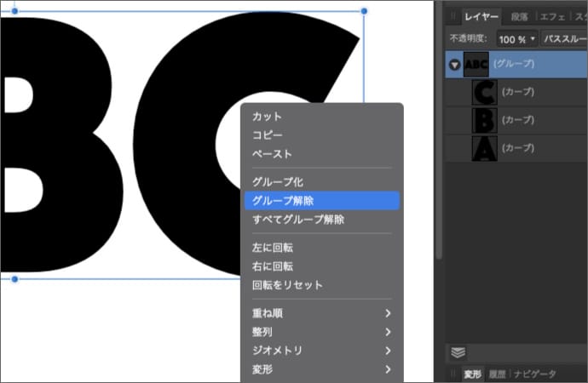
Task: Click the B curve layer thumbnail
Action: [x=484, y=120]
